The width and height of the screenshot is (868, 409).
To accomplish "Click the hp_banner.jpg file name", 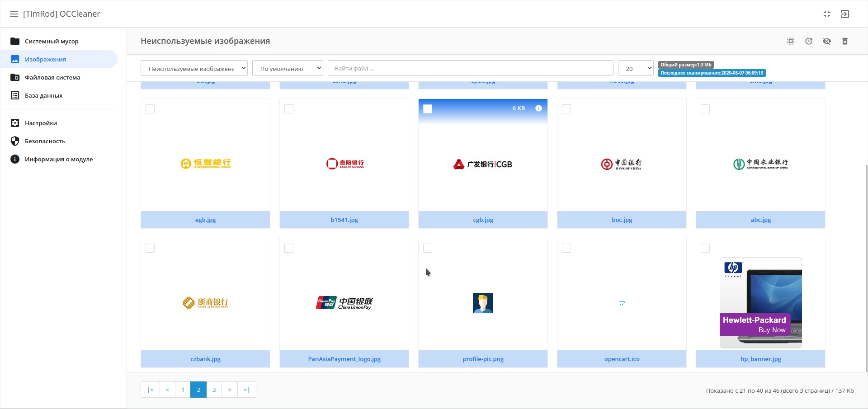I will click(x=760, y=359).
